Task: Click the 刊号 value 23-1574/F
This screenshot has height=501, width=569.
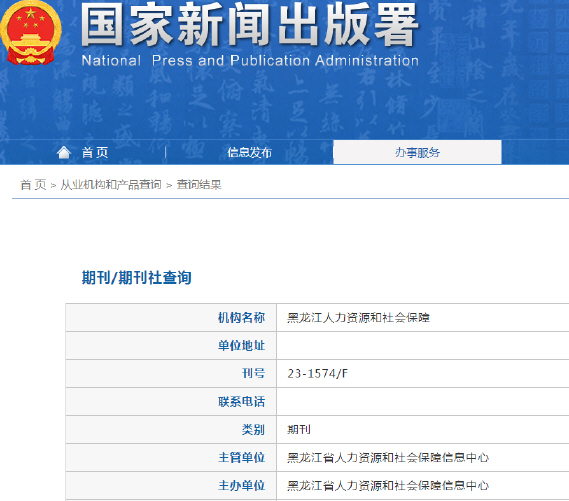Action: (x=318, y=374)
